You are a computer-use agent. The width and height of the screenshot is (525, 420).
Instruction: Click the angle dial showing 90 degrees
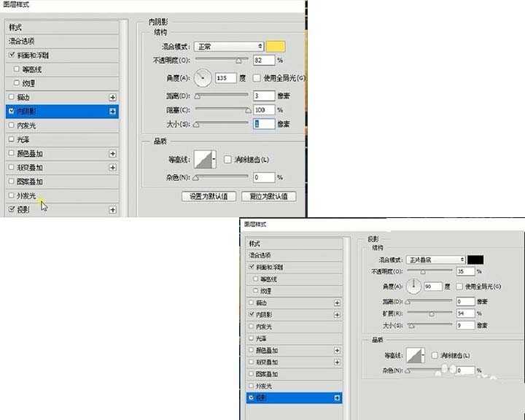413,287
